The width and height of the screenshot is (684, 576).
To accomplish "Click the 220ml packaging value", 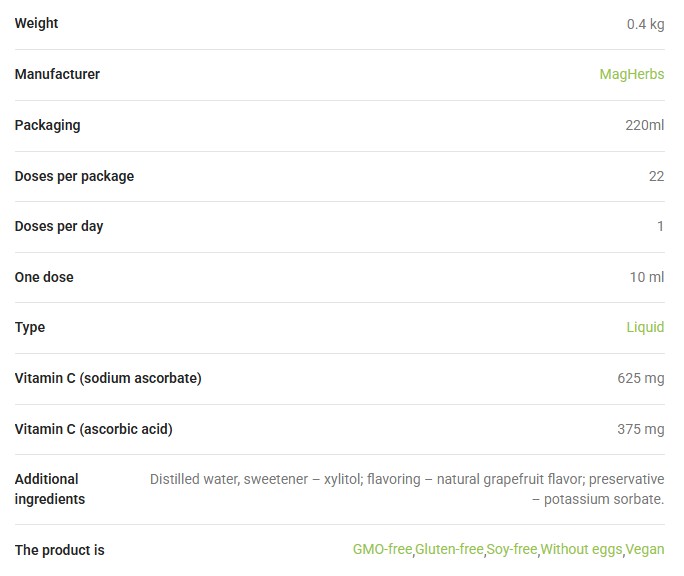I will pos(644,125).
